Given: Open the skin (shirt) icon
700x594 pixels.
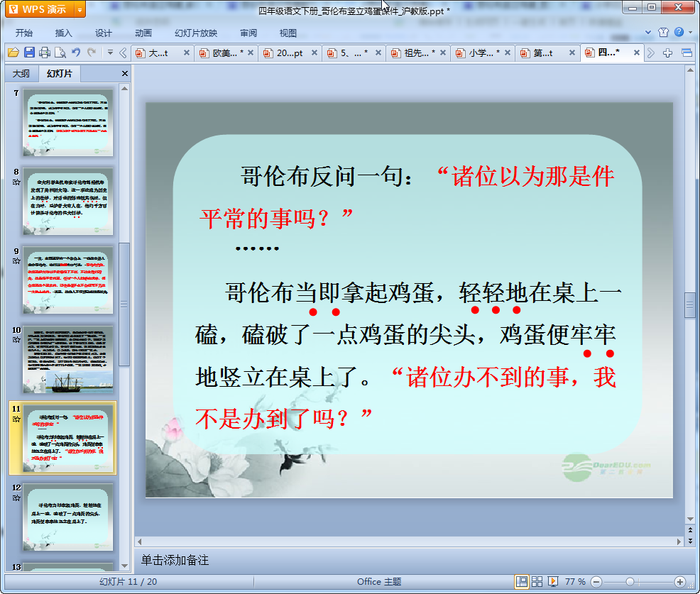Looking at the screenshot, I should tap(663, 32).
